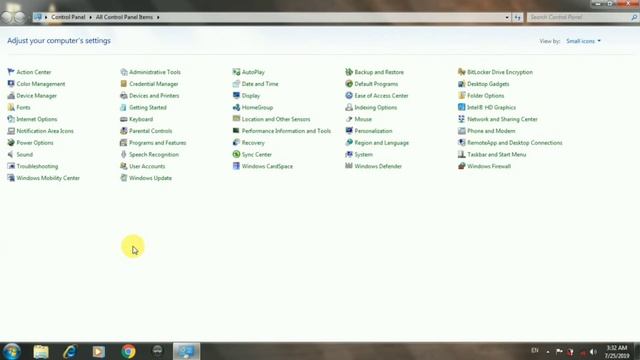The image size is (640, 360).
Task: Click the volume speaker tray icon
Action: click(593, 351)
